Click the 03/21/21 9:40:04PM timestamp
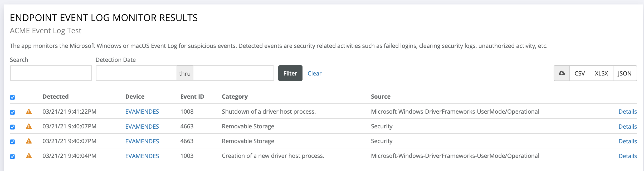The image size is (644, 171). point(69,156)
